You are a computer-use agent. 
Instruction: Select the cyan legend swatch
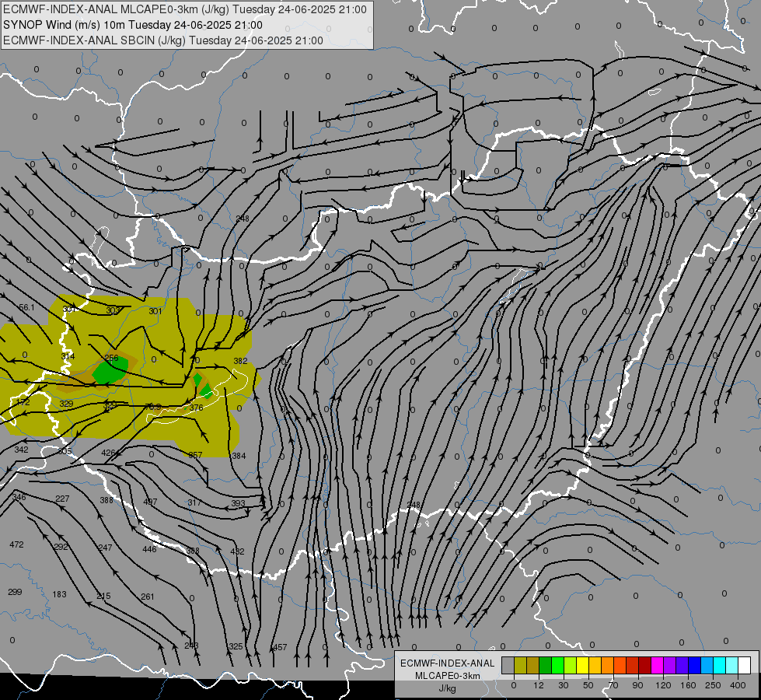tap(719, 666)
